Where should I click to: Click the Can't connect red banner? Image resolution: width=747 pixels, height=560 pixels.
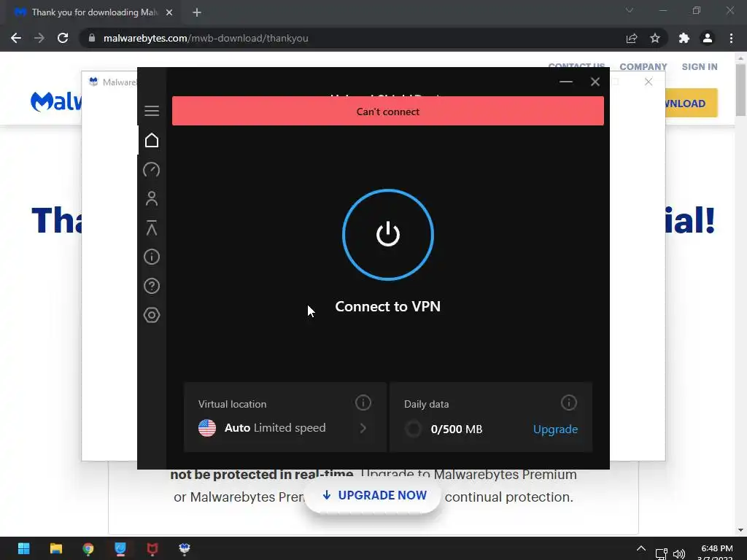click(x=388, y=111)
